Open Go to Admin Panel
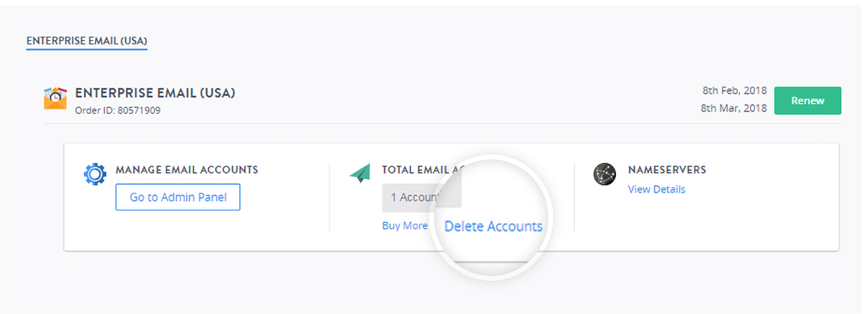 click(x=178, y=197)
